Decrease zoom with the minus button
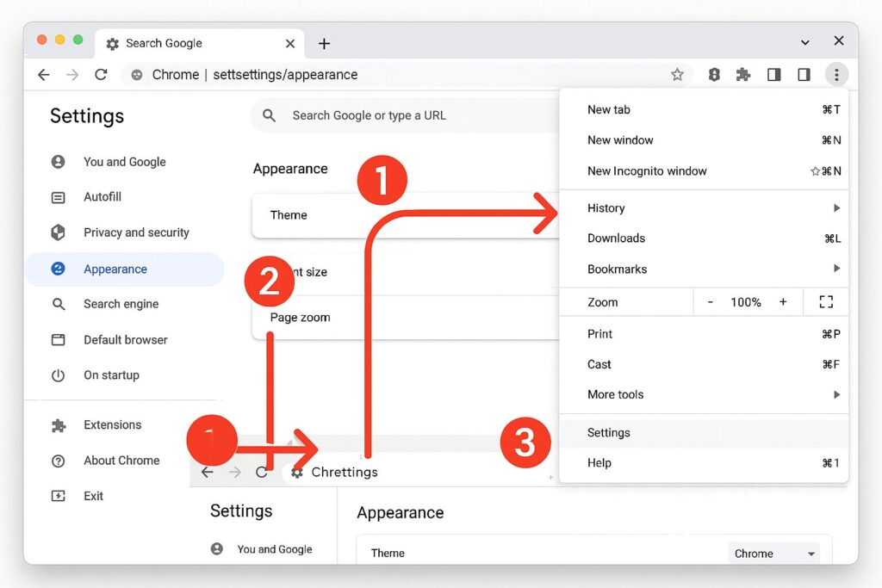The height and width of the screenshot is (588, 882). coord(711,302)
